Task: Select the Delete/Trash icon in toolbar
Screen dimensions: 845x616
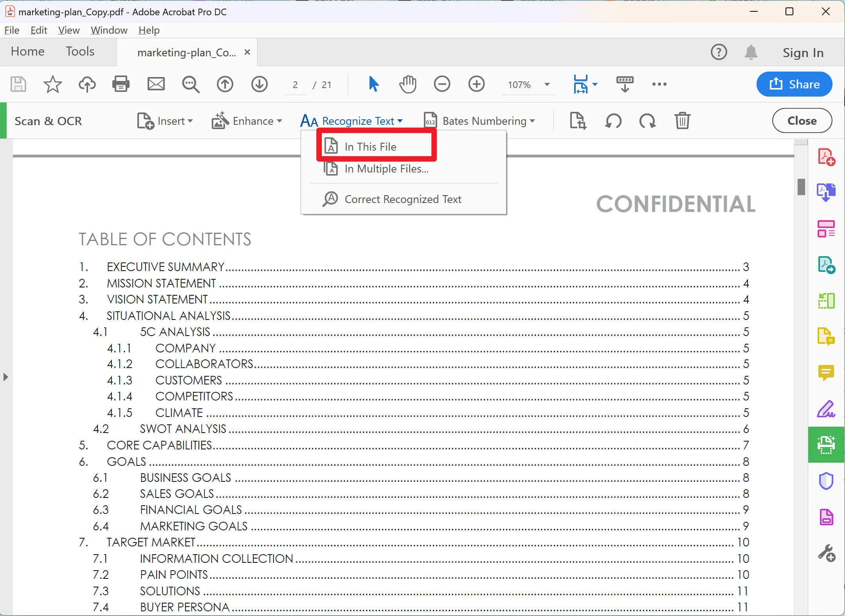Action: pos(683,121)
